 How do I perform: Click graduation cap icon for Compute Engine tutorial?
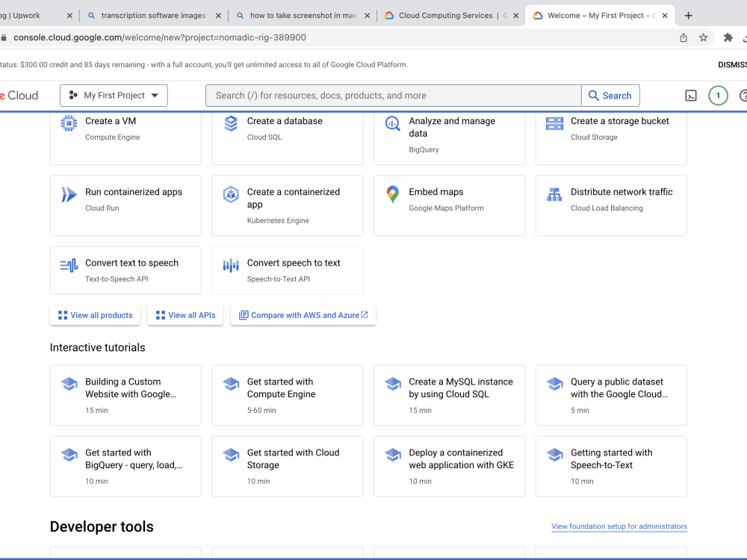(231, 384)
